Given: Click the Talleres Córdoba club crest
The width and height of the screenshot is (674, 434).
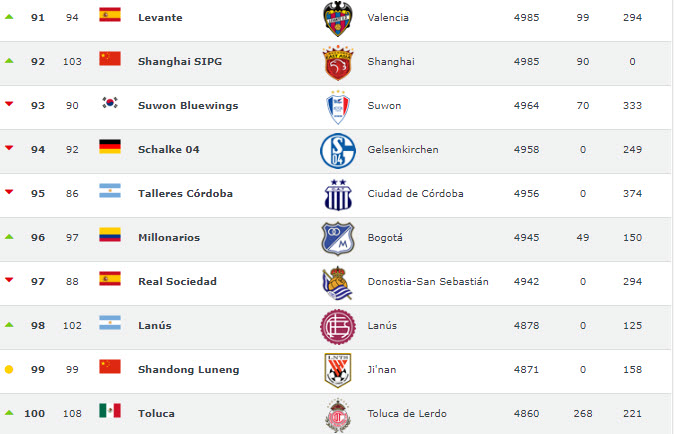Looking at the screenshot, I should coord(337,194).
